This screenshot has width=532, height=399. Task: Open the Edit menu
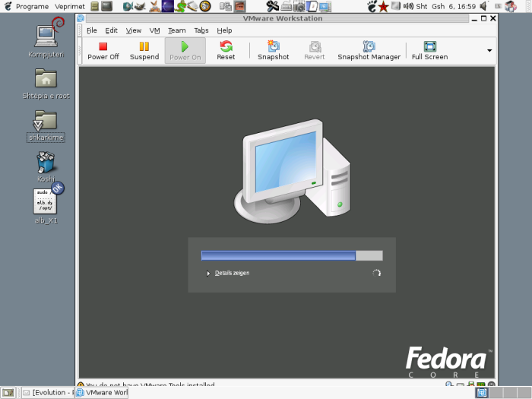coord(111,30)
